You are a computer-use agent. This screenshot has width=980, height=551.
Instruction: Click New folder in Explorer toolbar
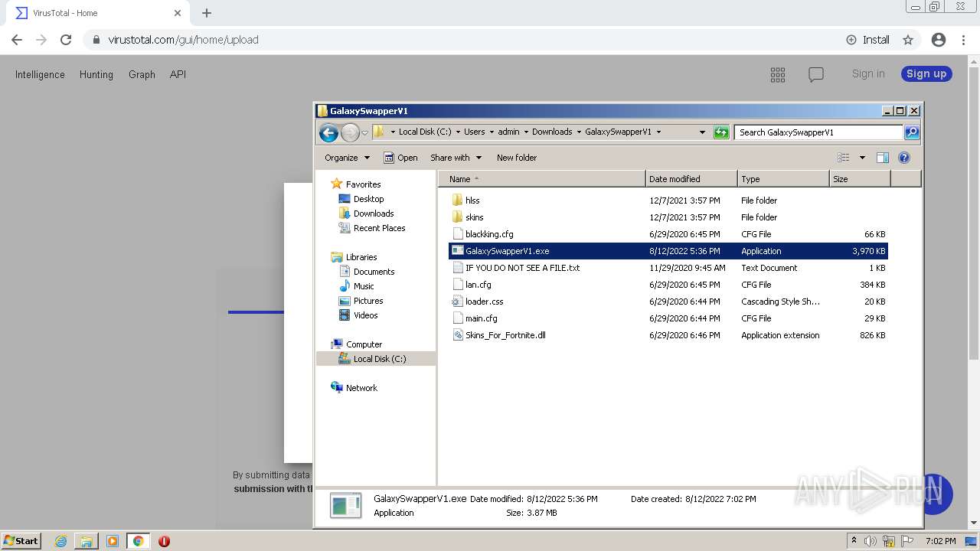pyautogui.click(x=517, y=158)
